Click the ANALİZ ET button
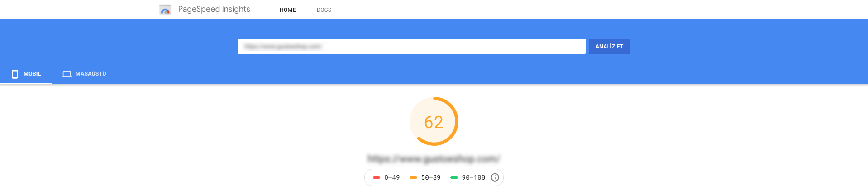 pyautogui.click(x=609, y=46)
